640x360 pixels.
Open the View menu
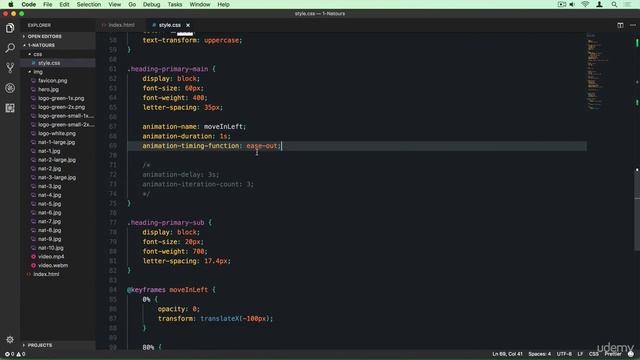pos(115,4)
